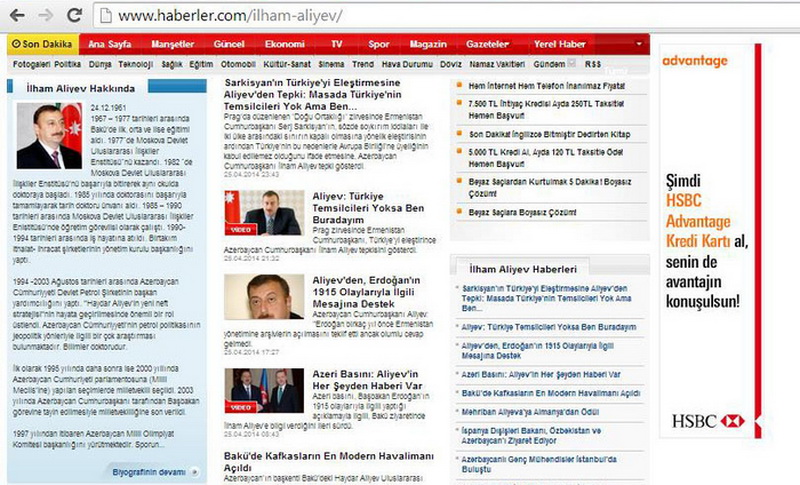800x485 pixels.
Task: Open the Hava Durumu weather link
Action: point(405,63)
